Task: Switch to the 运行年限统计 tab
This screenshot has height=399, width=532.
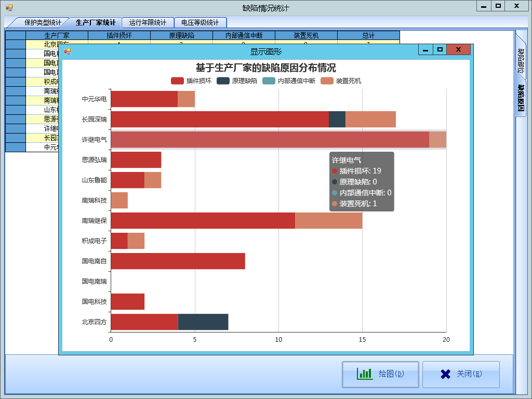Action: pos(147,22)
